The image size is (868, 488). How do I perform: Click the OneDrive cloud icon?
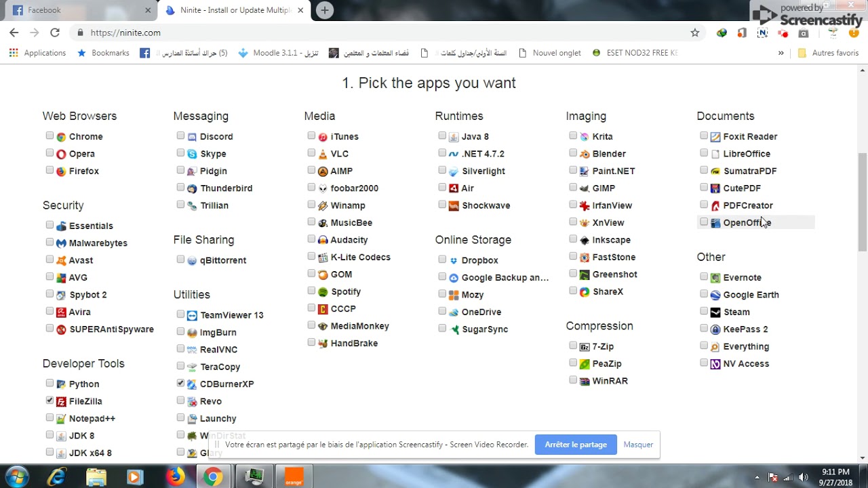point(454,312)
